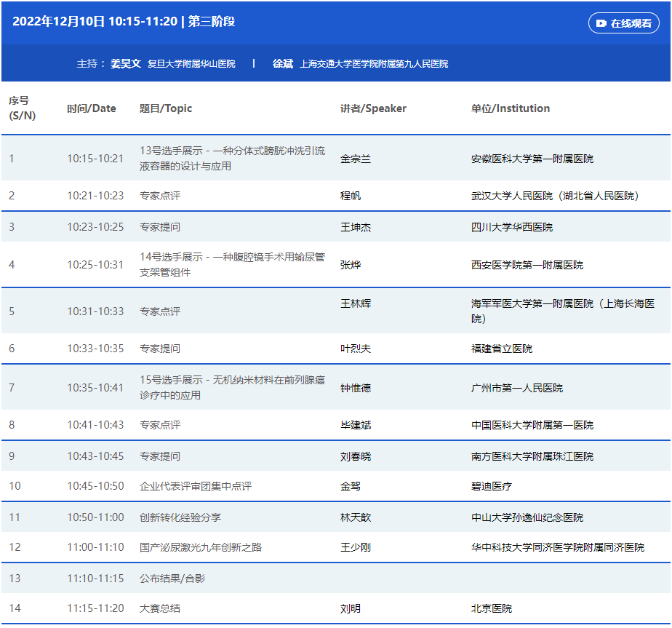Click 专家点评 in the 10:31-10:33 row
The height and width of the screenshot is (628, 672).
160,311
